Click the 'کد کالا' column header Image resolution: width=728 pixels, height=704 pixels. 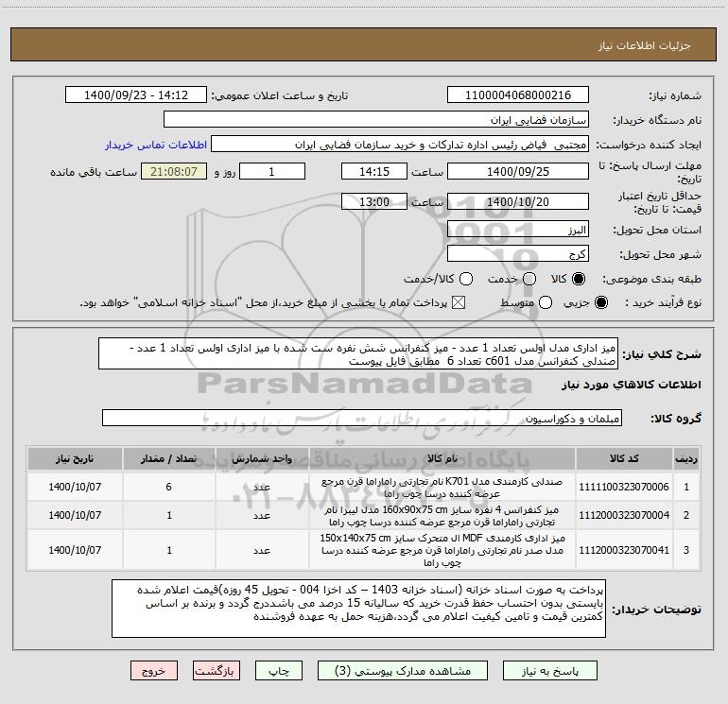[x=624, y=458]
